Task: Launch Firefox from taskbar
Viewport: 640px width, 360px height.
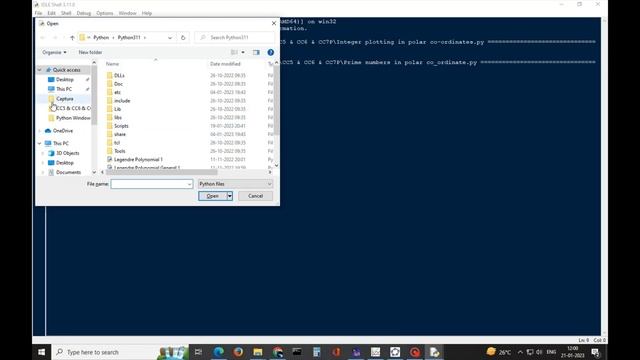Action: pos(238,352)
